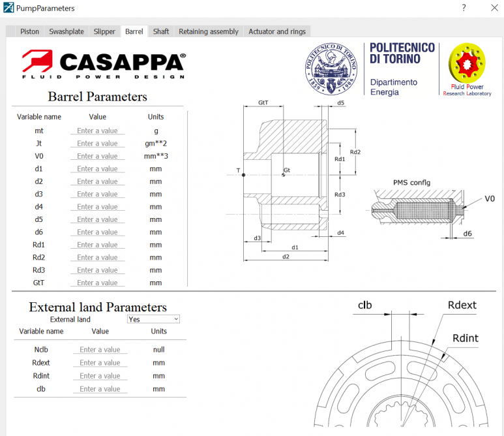Open the Swashplate tab

click(x=67, y=31)
